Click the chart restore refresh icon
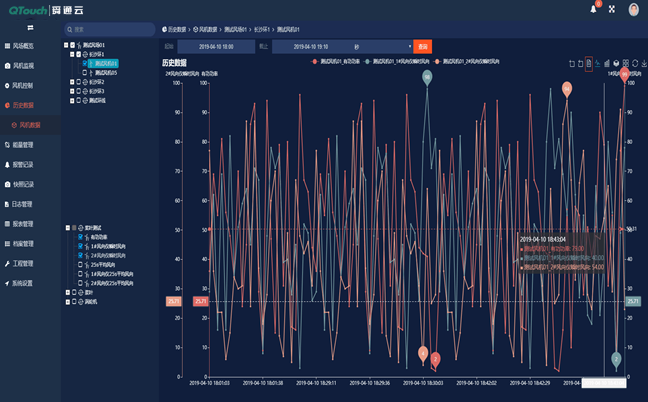The height and width of the screenshot is (402, 648). coord(633,63)
